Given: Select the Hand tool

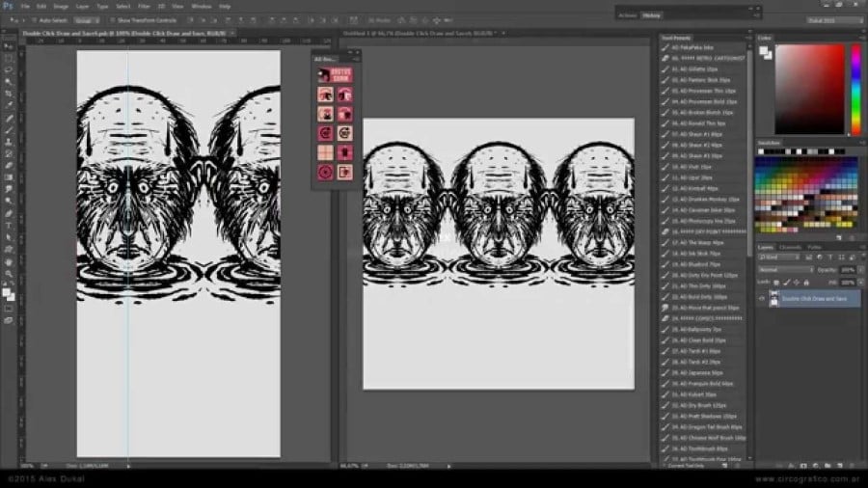Looking at the screenshot, I should (x=9, y=260).
